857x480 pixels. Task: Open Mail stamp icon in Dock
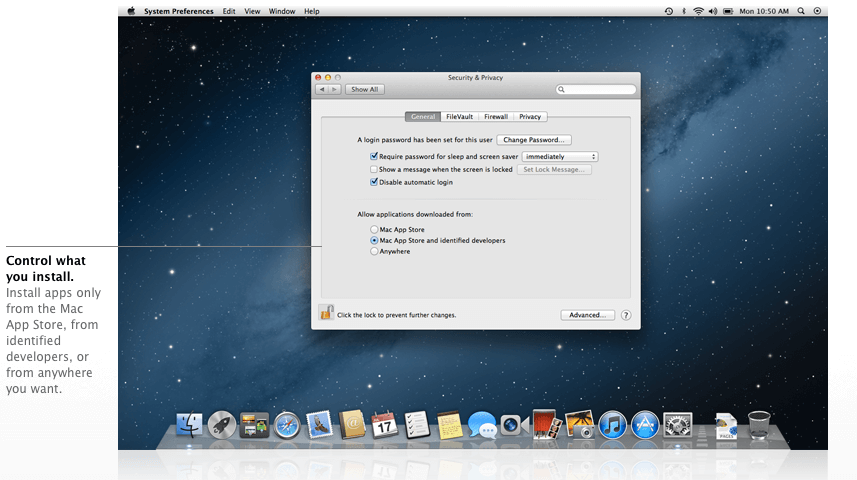tap(320, 425)
